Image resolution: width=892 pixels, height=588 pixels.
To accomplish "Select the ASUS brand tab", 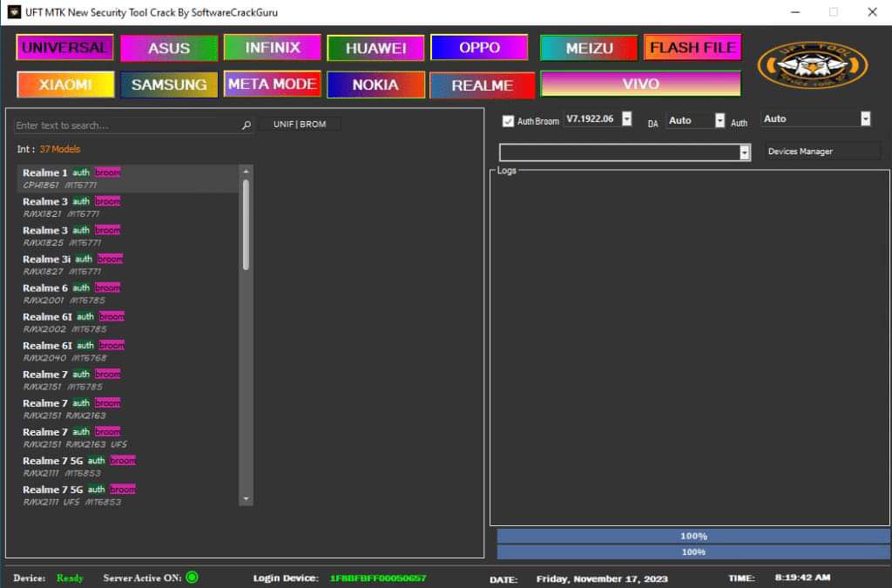I will [x=169, y=48].
